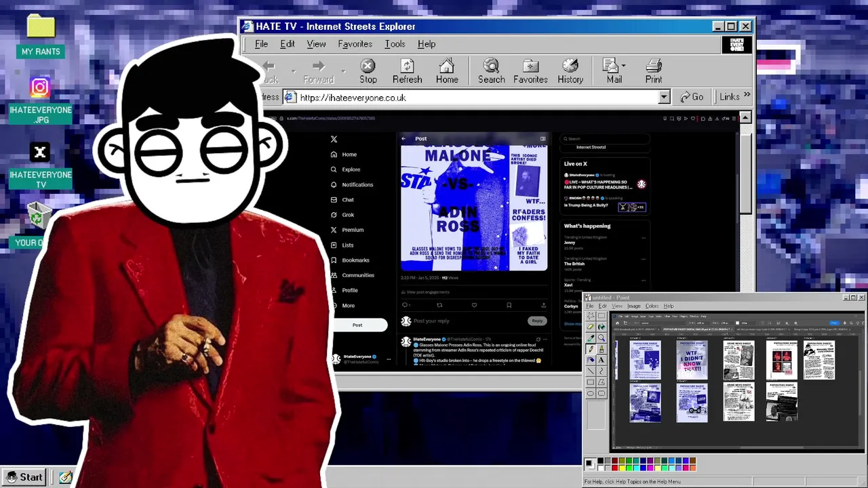Like the post with the heart icon
The image size is (868, 488).
click(474, 305)
